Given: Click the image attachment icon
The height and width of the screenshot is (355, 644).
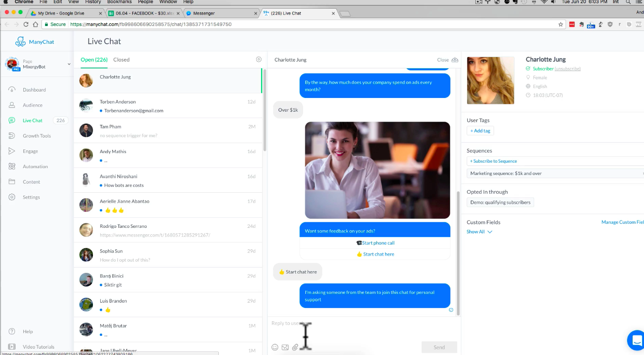Looking at the screenshot, I should pos(285,347).
